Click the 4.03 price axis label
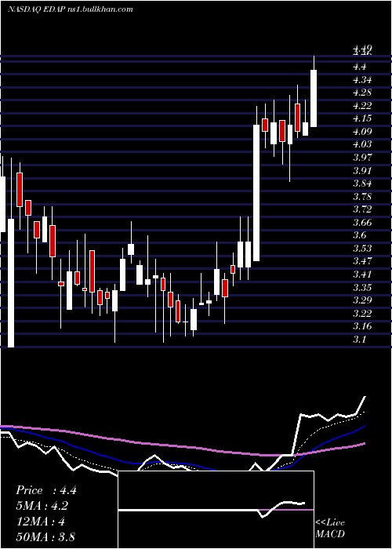 pos(362,144)
